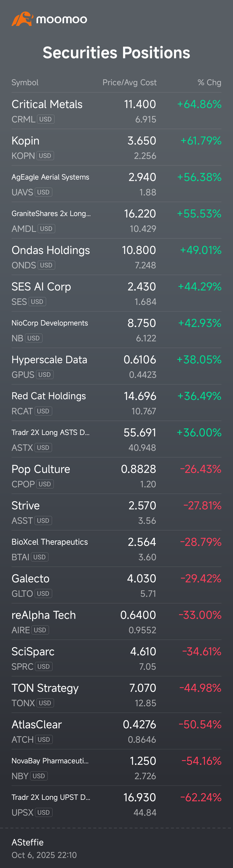Click the Securities Positions title

point(116,53)
